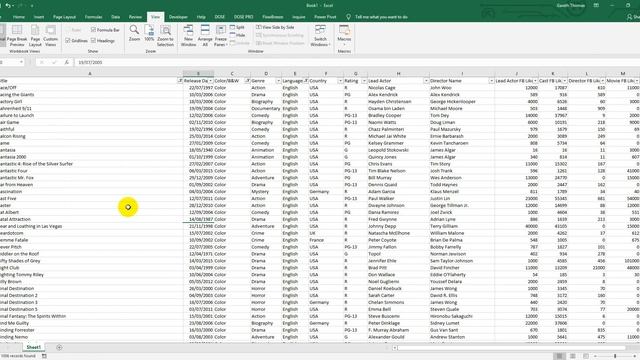Open Name Box dropdown arrow
The width and height of the screenshot is (640, 360).
tap(21, 62)
